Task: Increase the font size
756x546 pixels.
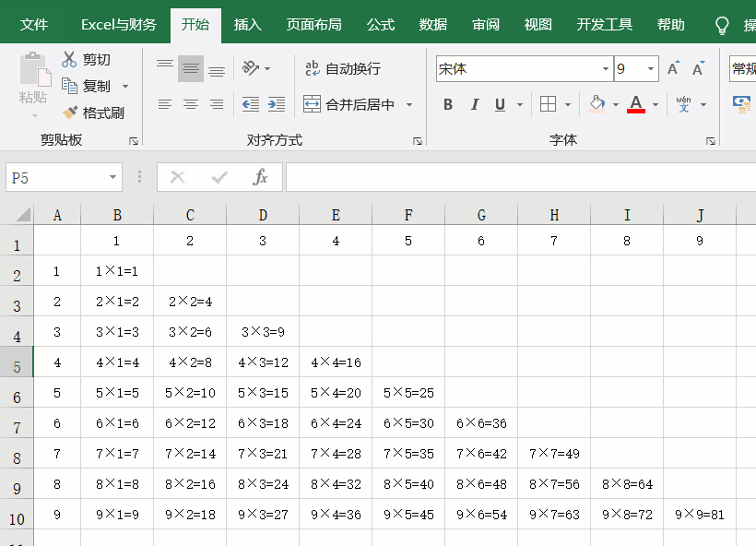Action: (x=674, y=68)
